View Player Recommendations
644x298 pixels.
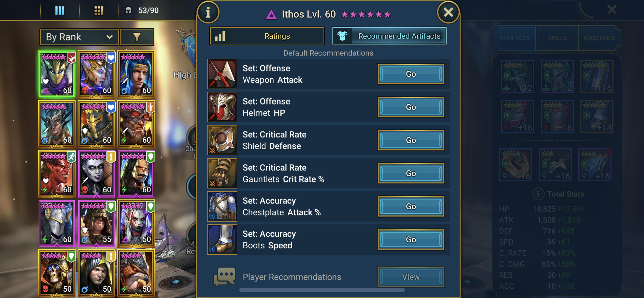coord(411,277)
